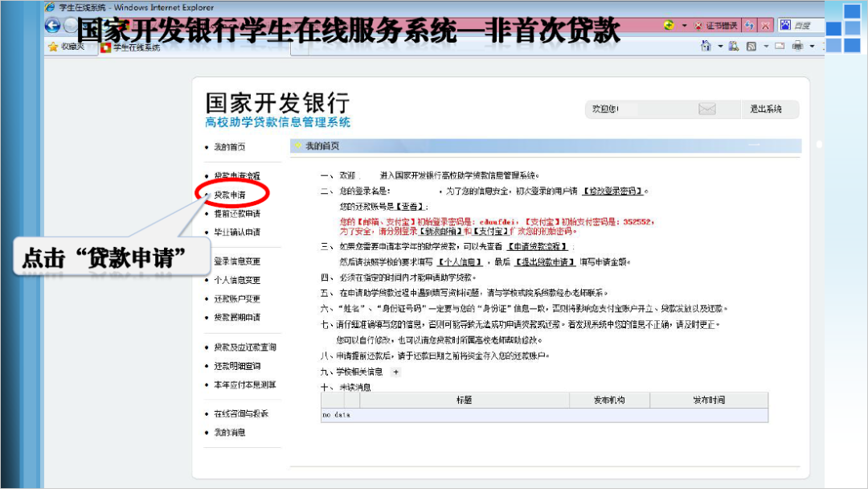Focus the Baidu search box
This screenshot has width=868, height=489.
pos(809,26)
